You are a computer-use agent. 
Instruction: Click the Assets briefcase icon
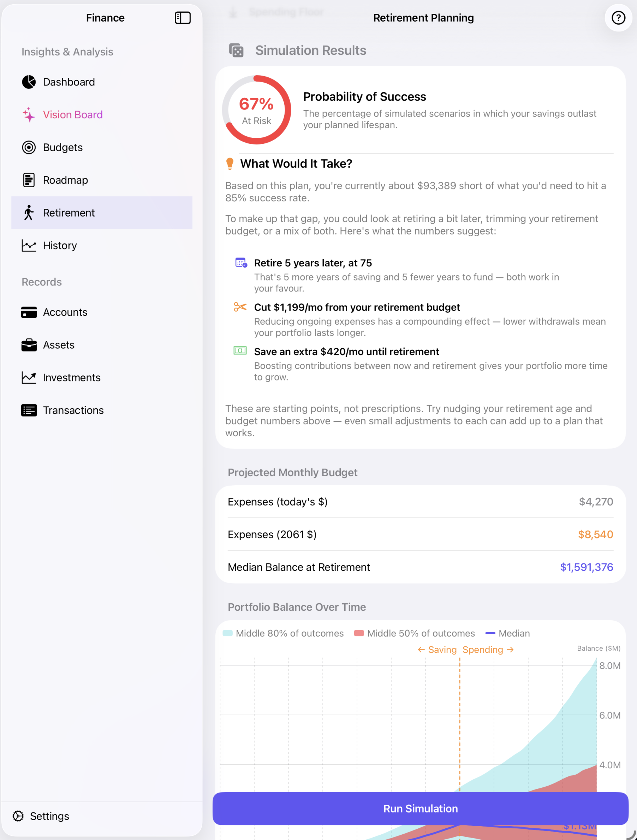[29, 345]
